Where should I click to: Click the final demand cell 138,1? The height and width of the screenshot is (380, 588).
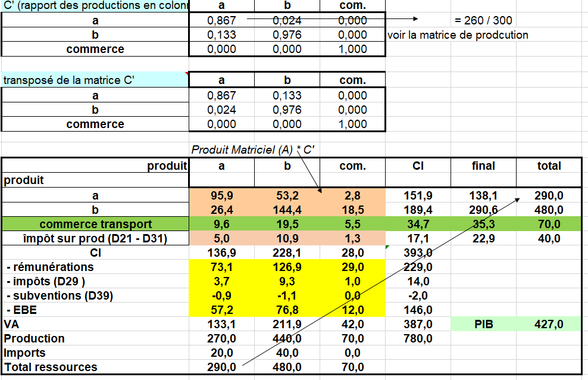(x=483, y=195)
